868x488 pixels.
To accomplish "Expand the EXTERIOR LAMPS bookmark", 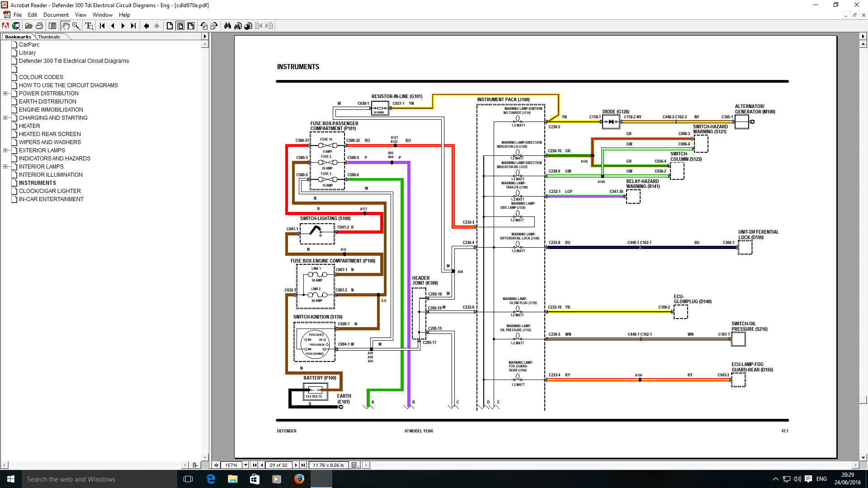I will [x=5, y=150].
